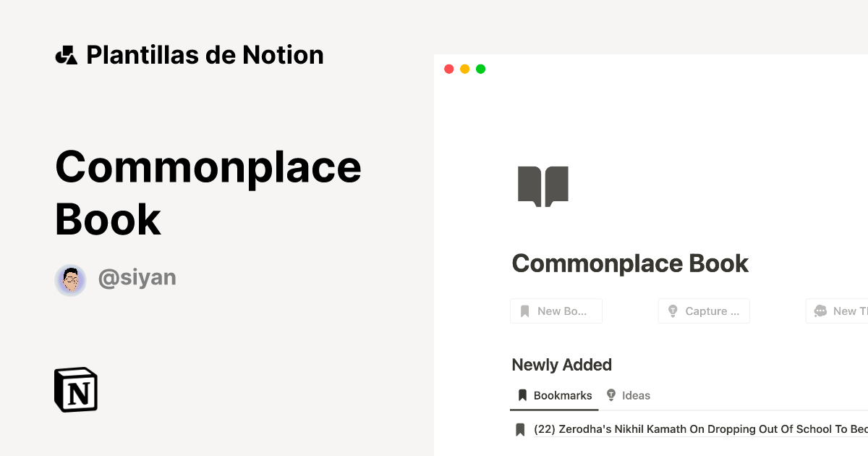The width and height of the screenshot is (868, 456).
Task: Click the Plantillas de Notion logo mark
Action: [x=67, y=54]
